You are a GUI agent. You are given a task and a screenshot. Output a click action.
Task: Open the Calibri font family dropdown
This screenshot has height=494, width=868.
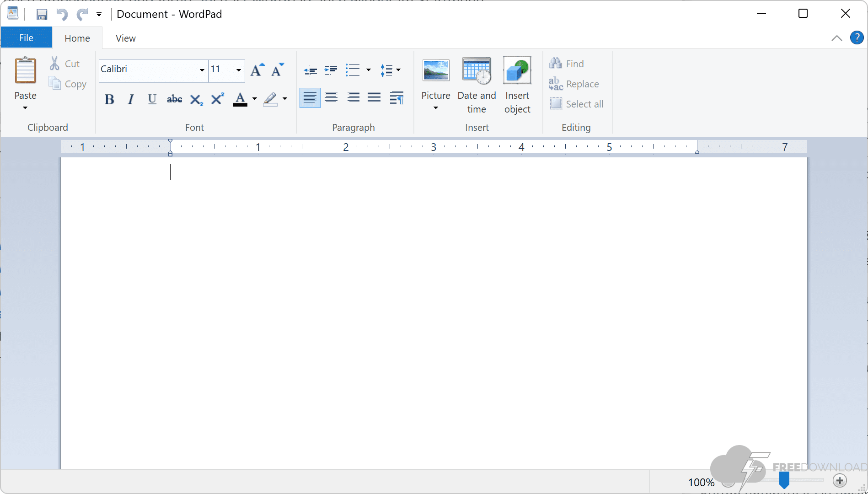coord(202,70)
